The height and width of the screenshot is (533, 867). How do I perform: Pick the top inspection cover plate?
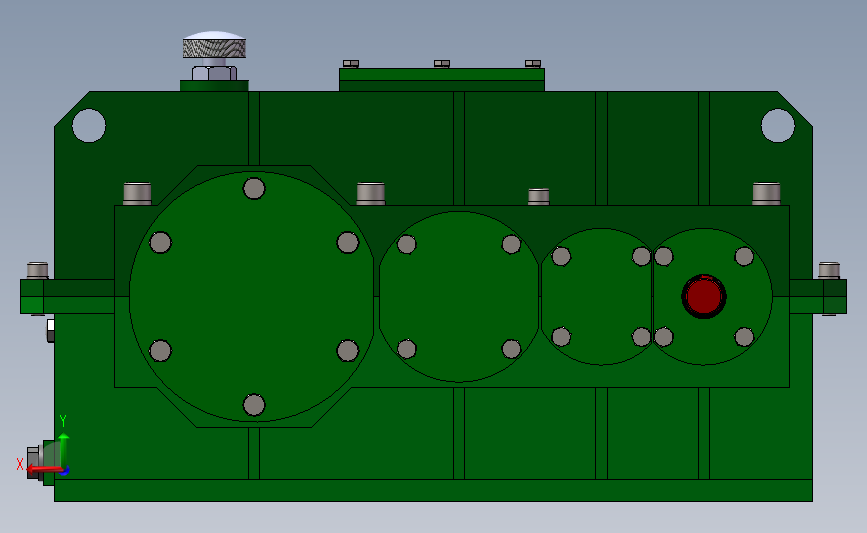pos(442,79)
